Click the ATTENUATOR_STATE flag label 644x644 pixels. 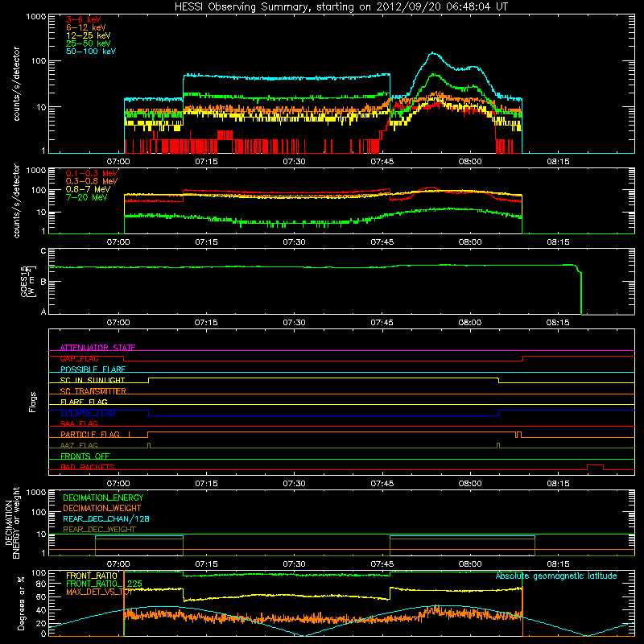[97, 348]
